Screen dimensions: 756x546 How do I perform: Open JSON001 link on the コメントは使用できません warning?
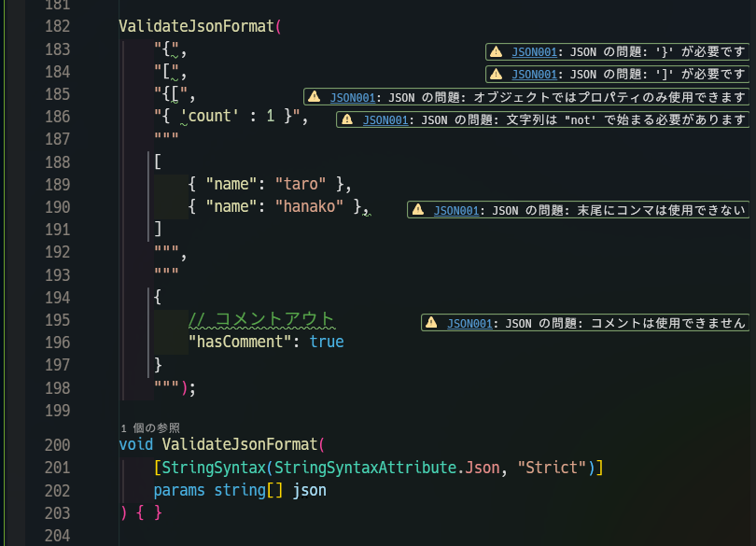pyautogui.click(x=469, y=324)
